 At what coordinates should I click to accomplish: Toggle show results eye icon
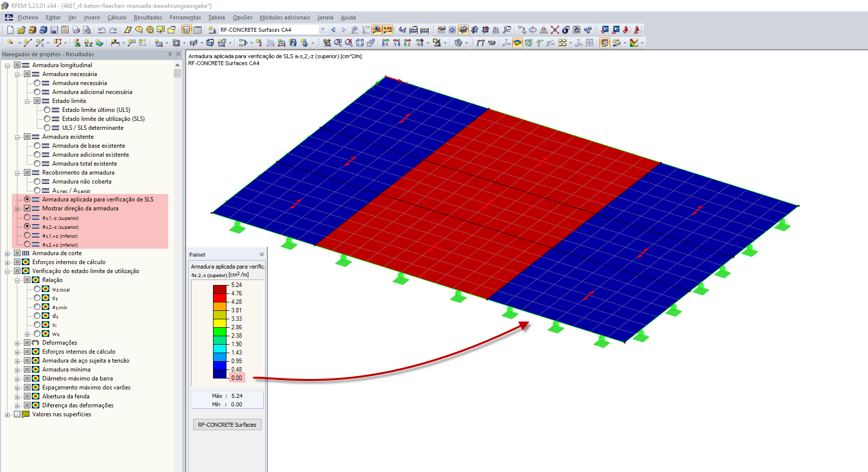[377, 30]
